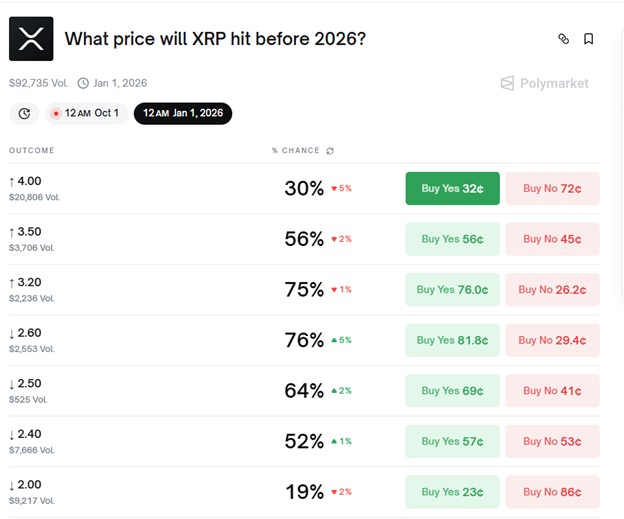The height and width of the screenshot is (519, 624).
Task: Expand the ↑ 4.00 outcome row
Action: [150, 188]
